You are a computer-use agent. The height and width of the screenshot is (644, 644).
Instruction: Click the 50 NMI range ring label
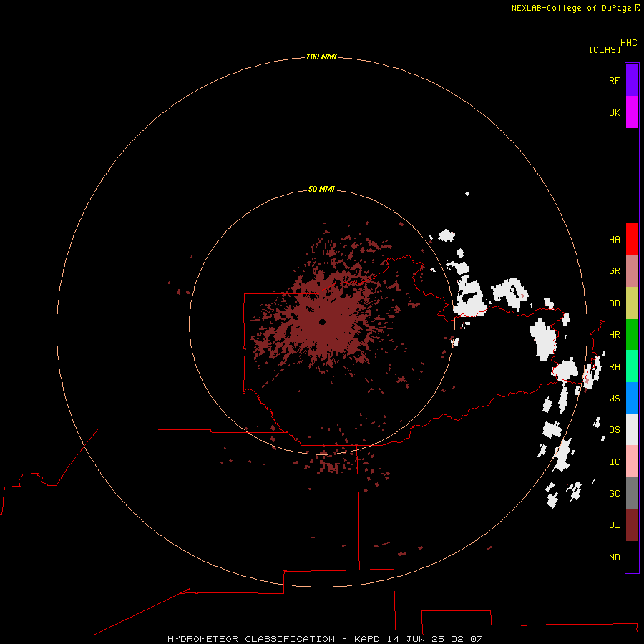[321, 189]
